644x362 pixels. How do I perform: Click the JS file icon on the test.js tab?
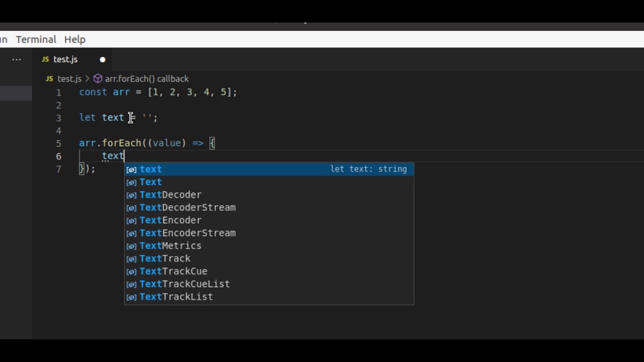[45, 59]
